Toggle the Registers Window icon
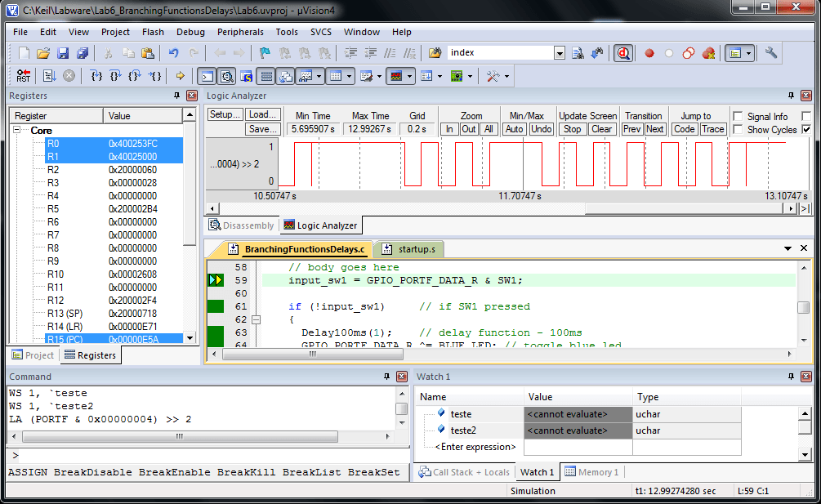This screenshot has width=821, height=504. click(266, 77)
